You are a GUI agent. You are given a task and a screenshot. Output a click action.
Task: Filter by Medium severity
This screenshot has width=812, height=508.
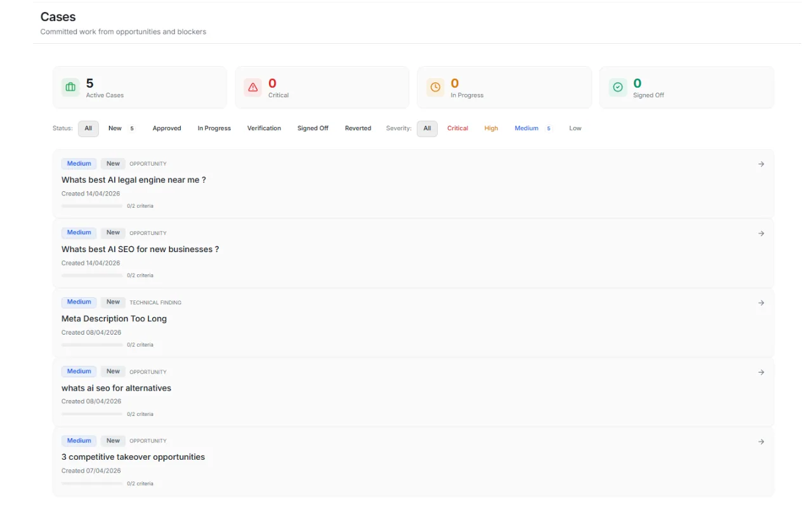pyautogui.click(x=532, y=128)
